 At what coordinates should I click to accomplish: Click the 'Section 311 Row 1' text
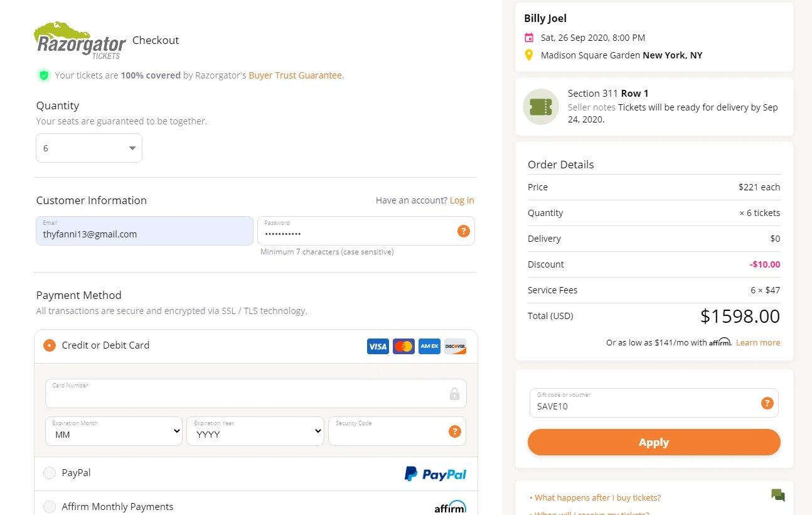(x=608, y=94)
